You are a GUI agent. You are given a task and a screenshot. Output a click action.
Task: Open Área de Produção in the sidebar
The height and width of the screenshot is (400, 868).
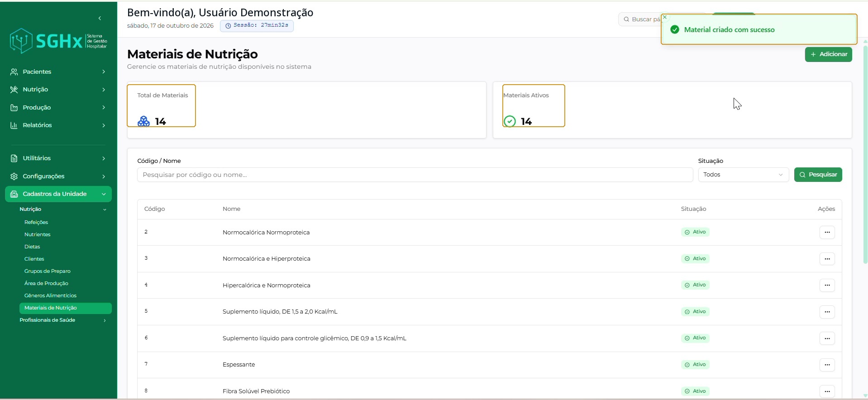(x=46, y=283)
